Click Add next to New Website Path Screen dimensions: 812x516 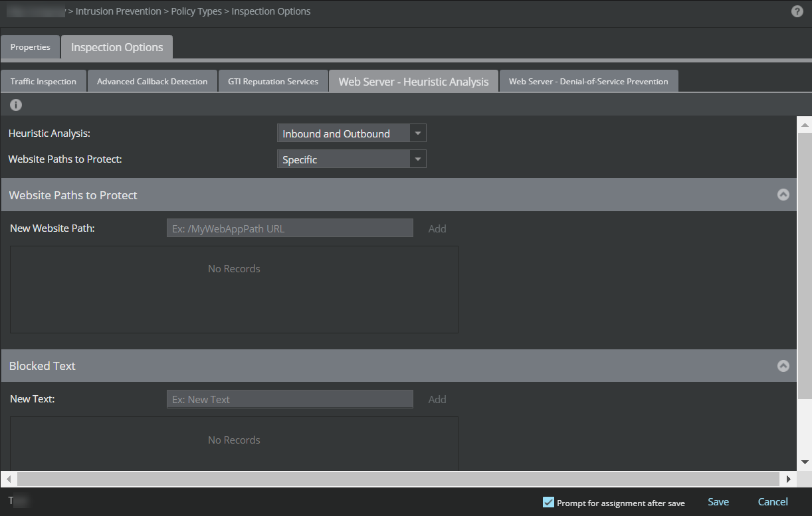tap(437, 228)
